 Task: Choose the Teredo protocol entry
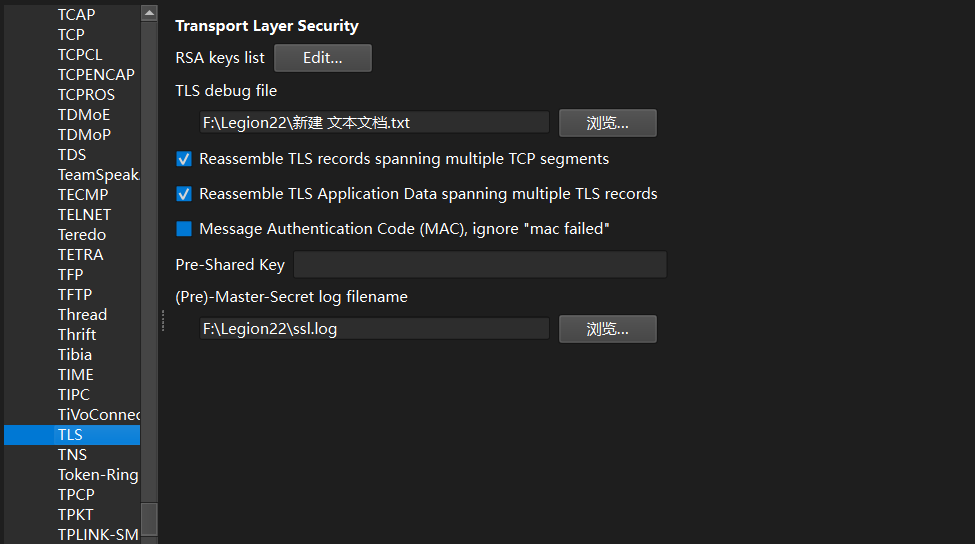point(82,235)
